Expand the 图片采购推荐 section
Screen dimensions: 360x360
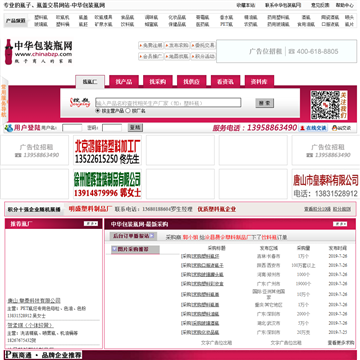(x=135, y=249)
